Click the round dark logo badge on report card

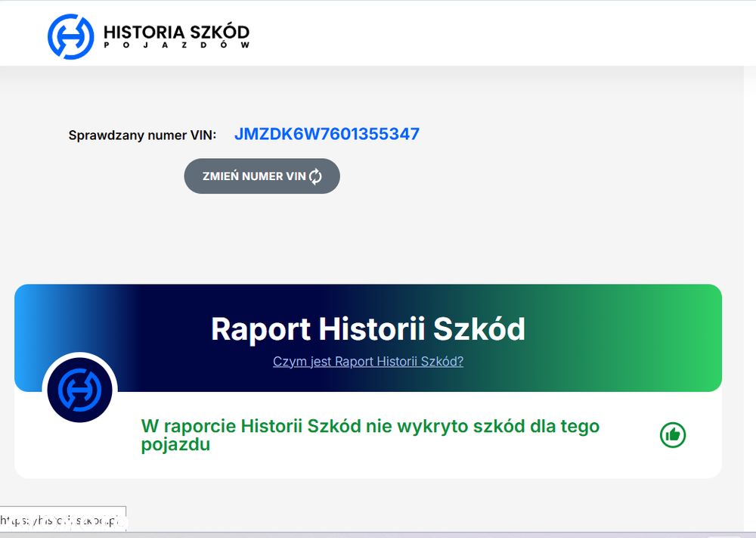click(80, 390)
